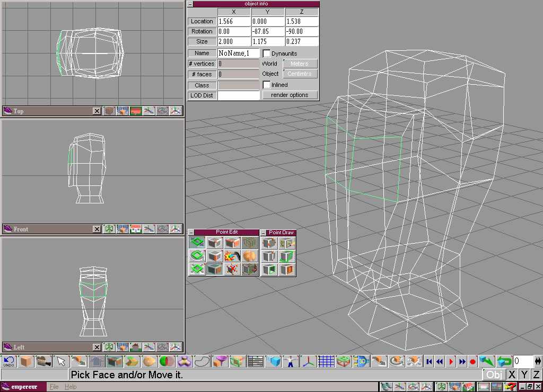Click the Size Z value field
Viewport: 543px width, 392px height.
(302, 41)
